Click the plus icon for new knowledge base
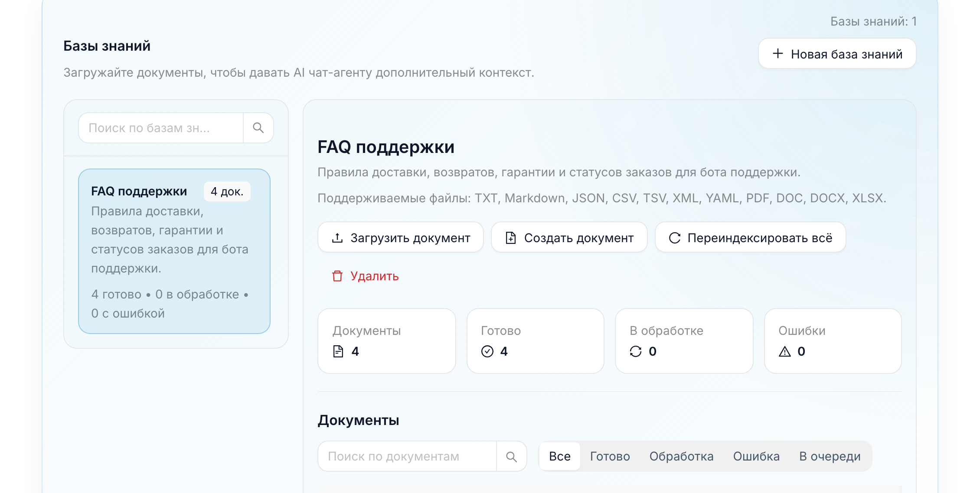The width and height of the screenshot is (980, 493). point(778,53)
